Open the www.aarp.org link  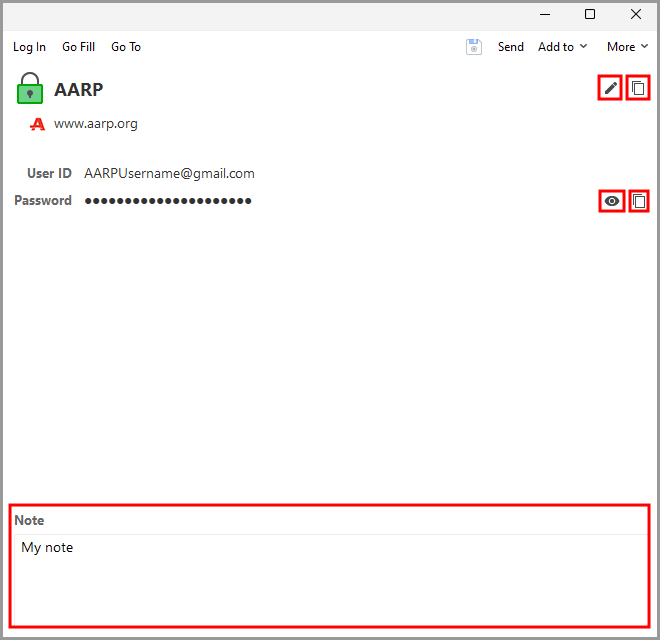pos(96,124)
